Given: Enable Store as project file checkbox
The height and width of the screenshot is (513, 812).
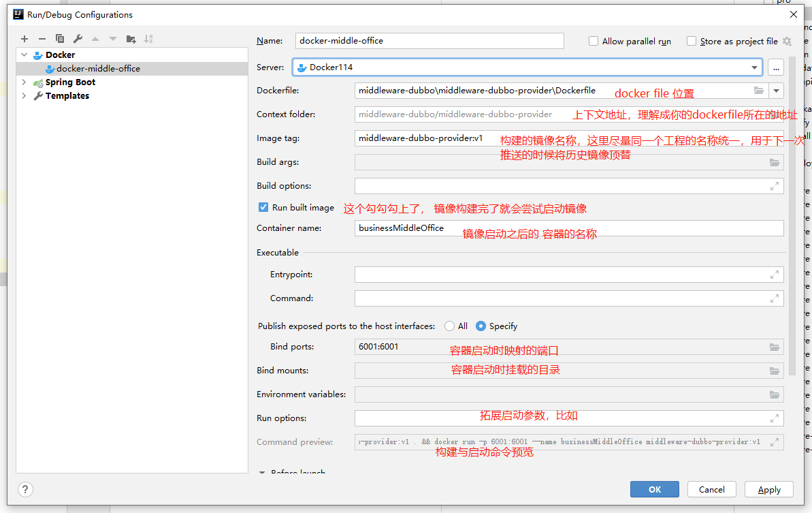Looking at the screenshot, I should (692, 41).
